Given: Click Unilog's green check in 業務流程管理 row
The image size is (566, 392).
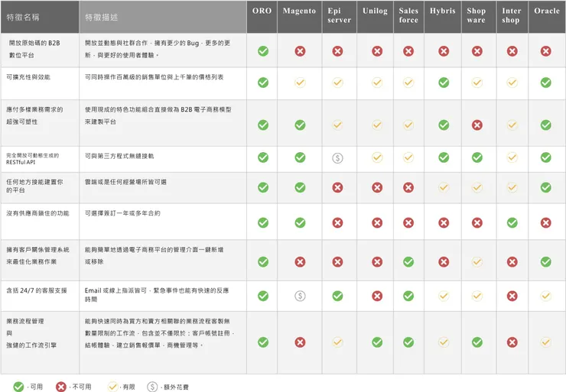Looking at the screenshot, I should [377, 342].
